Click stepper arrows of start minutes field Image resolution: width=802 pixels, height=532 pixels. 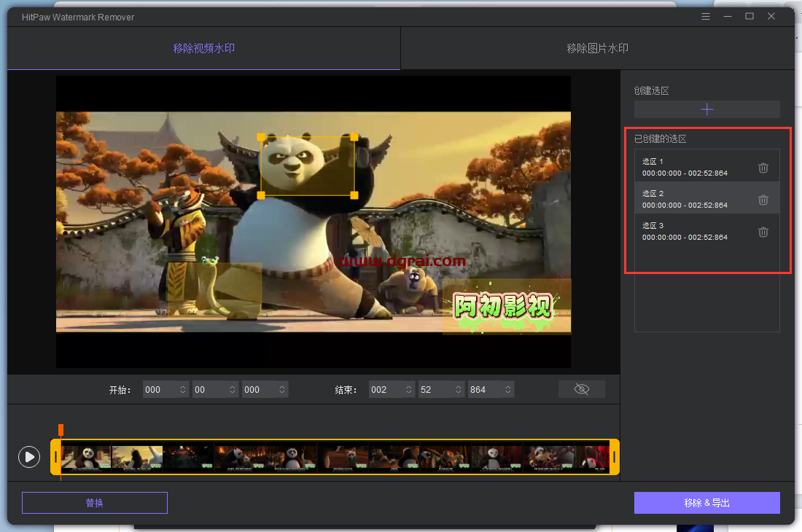[x=182, y=389]
